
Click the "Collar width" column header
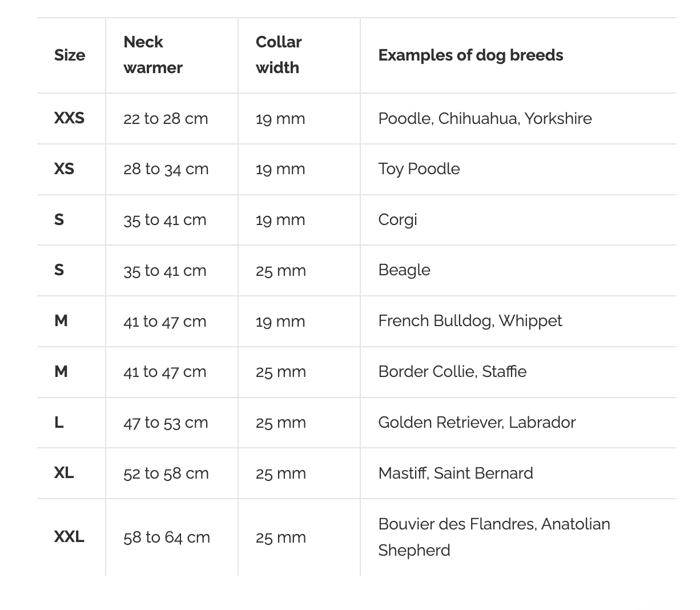tap(278, 55)
